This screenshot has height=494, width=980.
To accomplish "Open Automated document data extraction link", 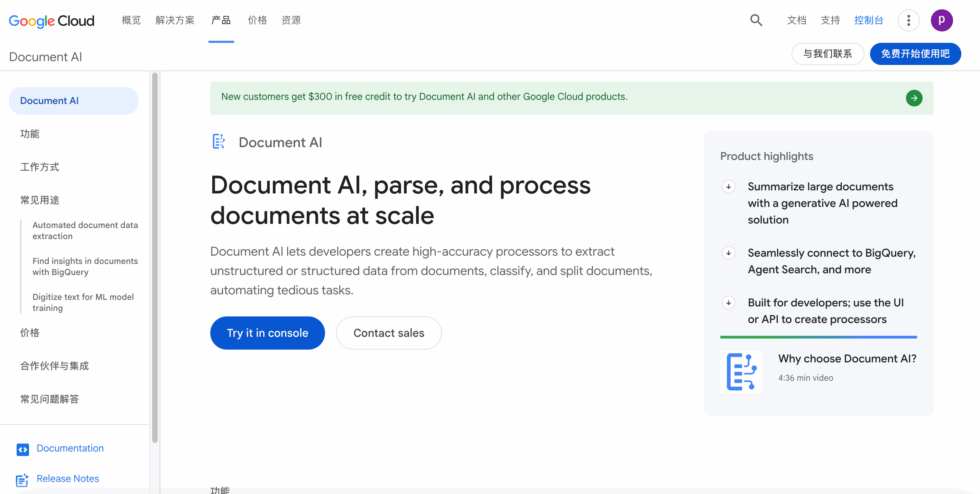I will [85, 230].
